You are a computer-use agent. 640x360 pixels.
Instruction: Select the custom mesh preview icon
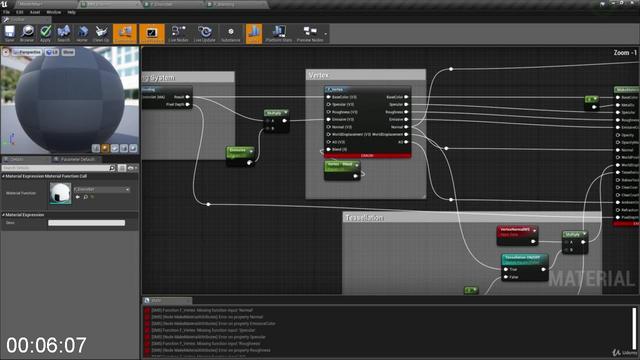[133, 148]
